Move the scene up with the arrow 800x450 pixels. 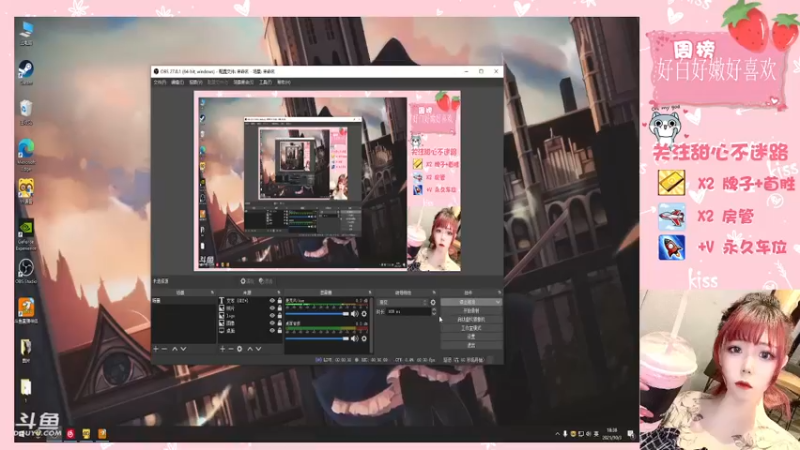[x=175, y=349]
